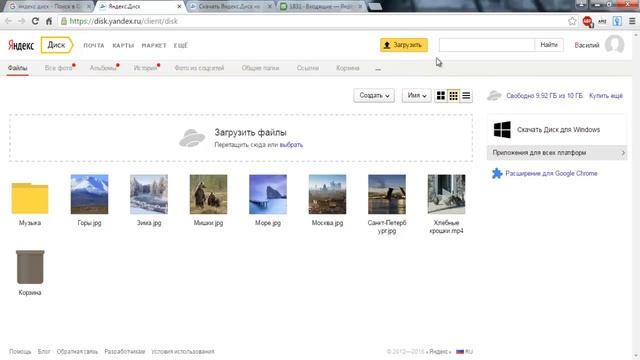Close the Яндекс.Диск browser tab
640x360 pixels.
pyautogui.click(x=179, y=7)
